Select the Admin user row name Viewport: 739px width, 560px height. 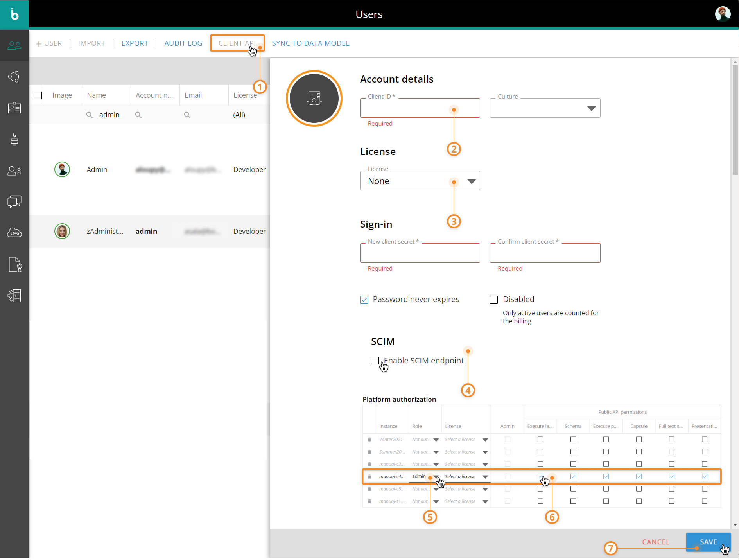coord(97,169)
